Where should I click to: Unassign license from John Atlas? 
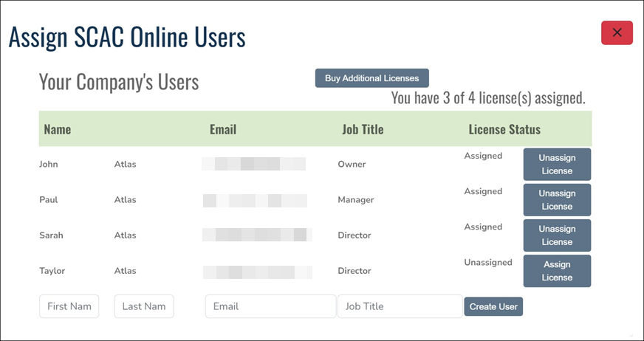557,165
